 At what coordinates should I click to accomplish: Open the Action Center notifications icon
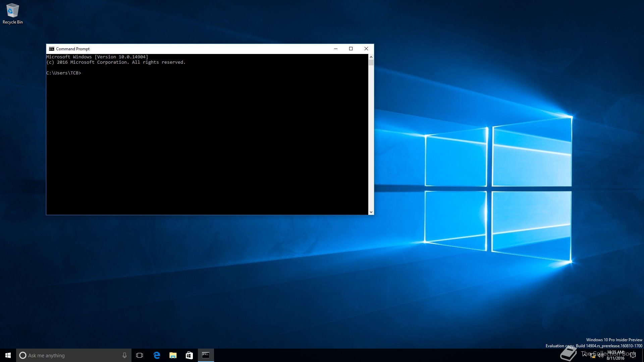click(633, 355)
